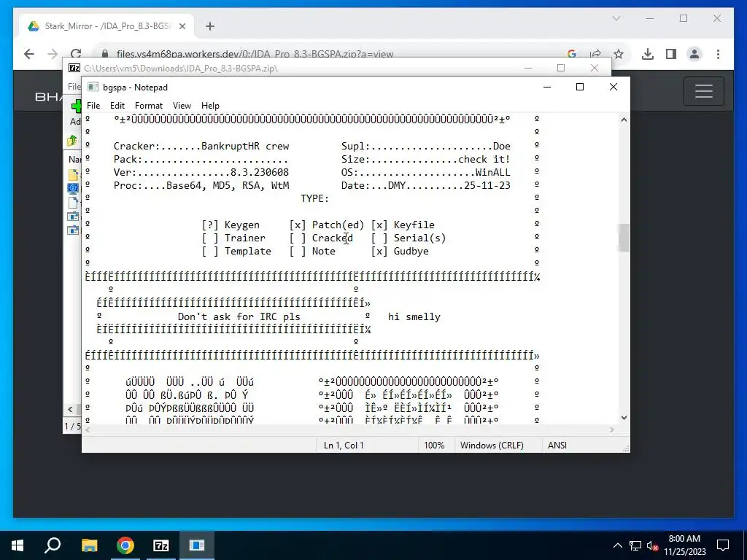Open the taskbar clock and date

684,545
